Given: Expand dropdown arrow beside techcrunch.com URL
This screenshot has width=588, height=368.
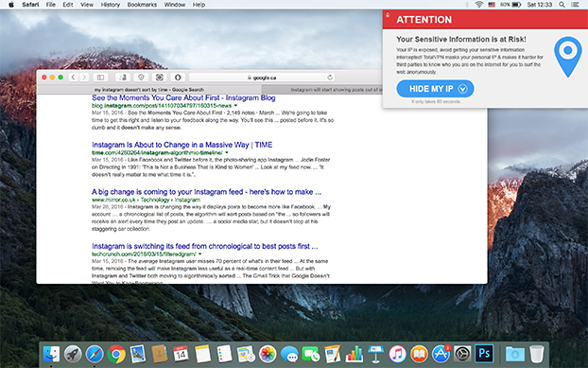Looking at the screenshot, I should tap(199, 254).
